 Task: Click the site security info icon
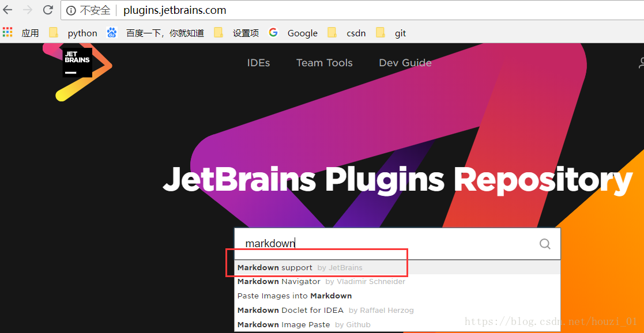[71, 10]
